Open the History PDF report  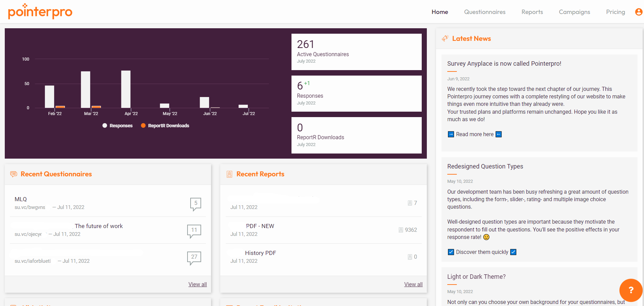pyautogui.click(x=260, y=253)
